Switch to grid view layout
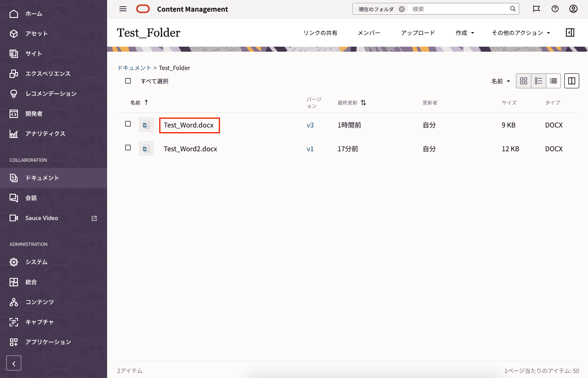The width and height of the screenshot is (588, 378). (x=523, y=81)
